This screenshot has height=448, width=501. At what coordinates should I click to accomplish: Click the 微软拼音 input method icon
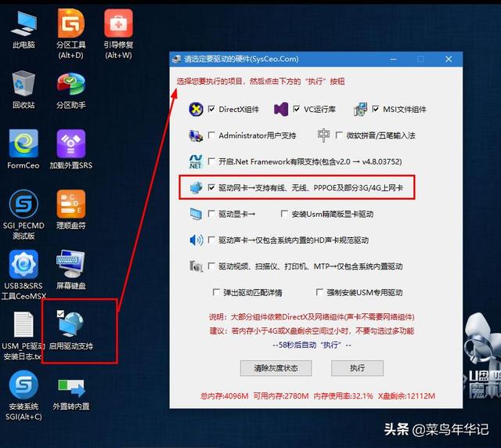click(x=323, y=135)
